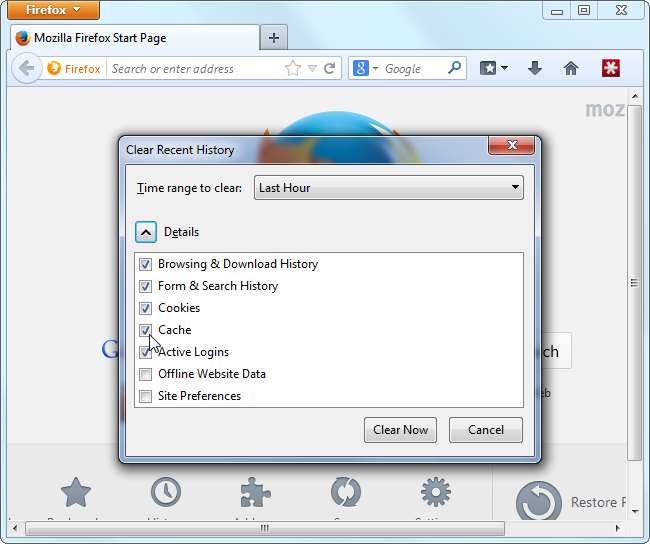Open the Bookmarks menu toolbar icon
Image resolution: width=650 pixels, height=544 pixels.
(493, 68)
